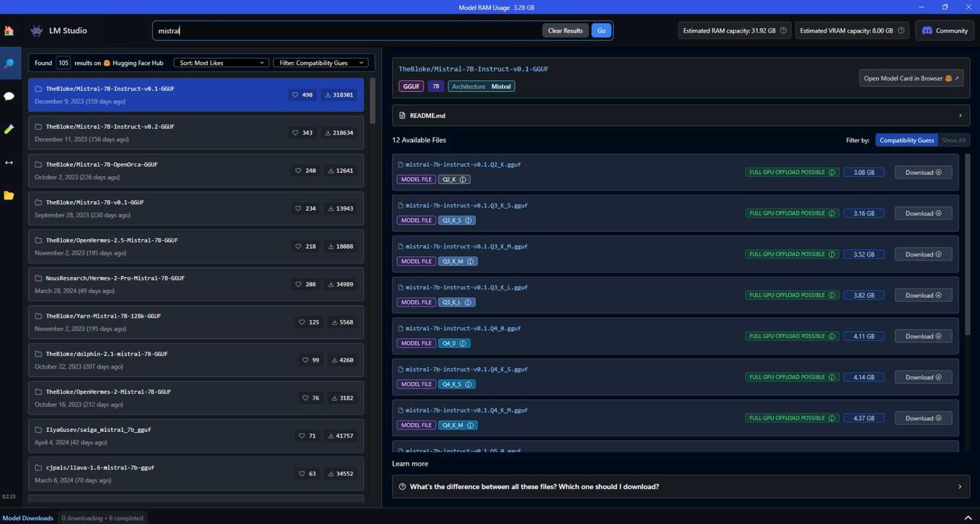Viewport: 980px width, 524px height.
Task: Toggle filter to Compatibility Guess
Action: click(906, 140)
